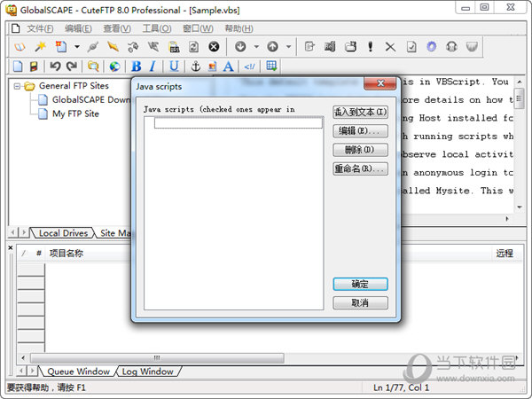Preview in browser globe icon
Screen dimensions: 532x399
coord(114,66)
